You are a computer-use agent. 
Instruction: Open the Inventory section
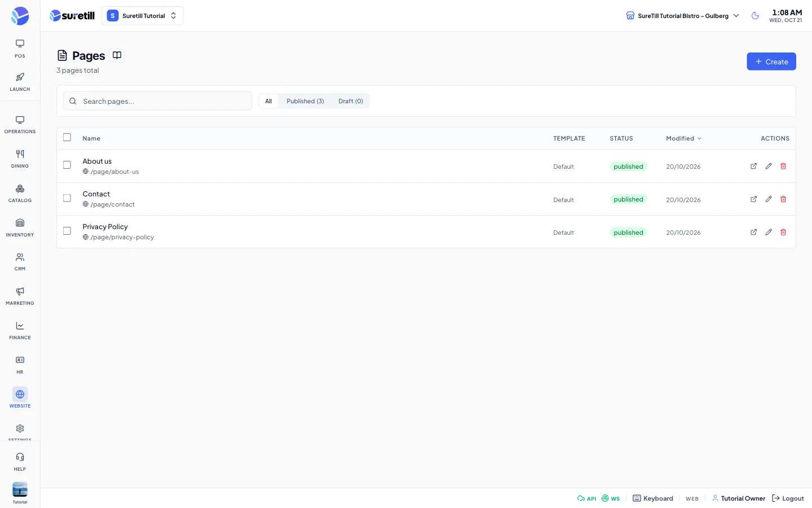click(x=20, y=228)
